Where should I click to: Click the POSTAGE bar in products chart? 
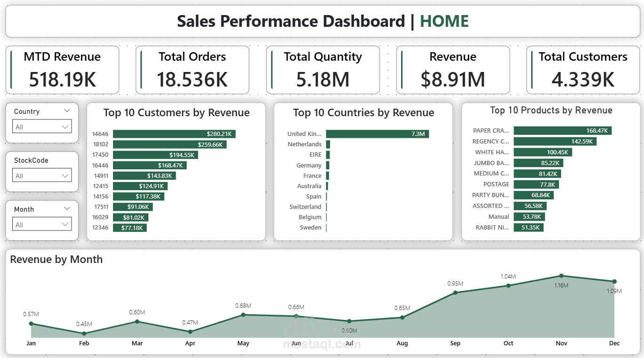537,184
